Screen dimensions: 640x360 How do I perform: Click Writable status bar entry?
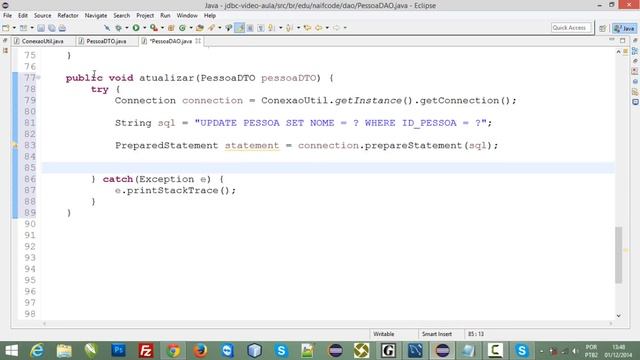click(384, 334)
